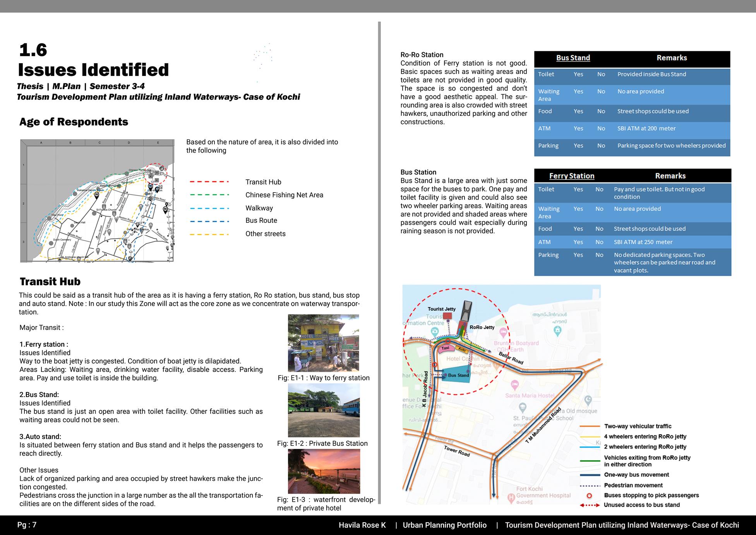Click the Ferry Station table header
Viewport: 756px width, 535px height.
pos(571,176)
